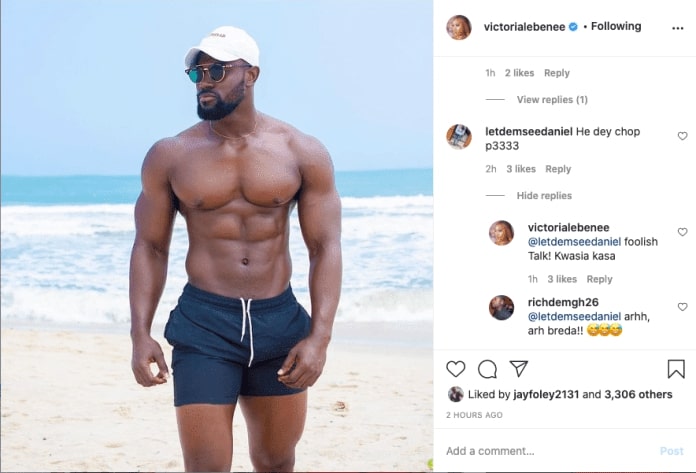Open the Following status dropdown
Image resolution: width=696 pixels, height=473 pixels.
(x=616, y=27)
